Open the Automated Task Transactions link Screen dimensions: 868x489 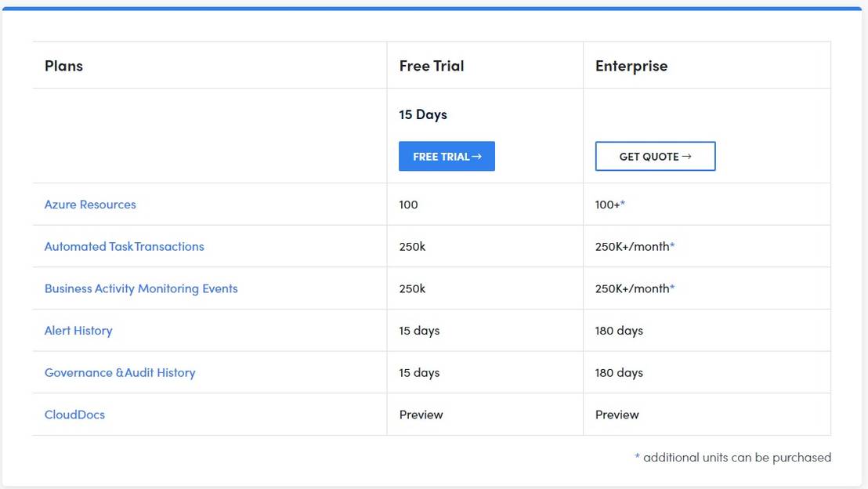point(124,246)
